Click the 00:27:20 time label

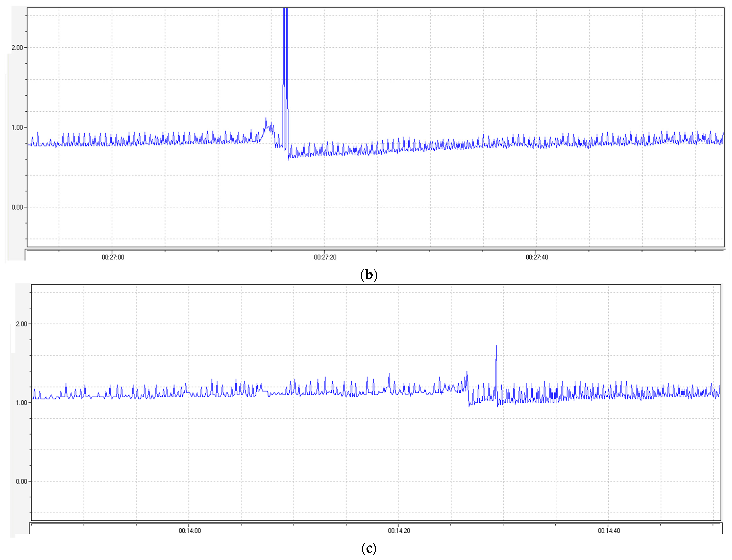pos(325,257)
